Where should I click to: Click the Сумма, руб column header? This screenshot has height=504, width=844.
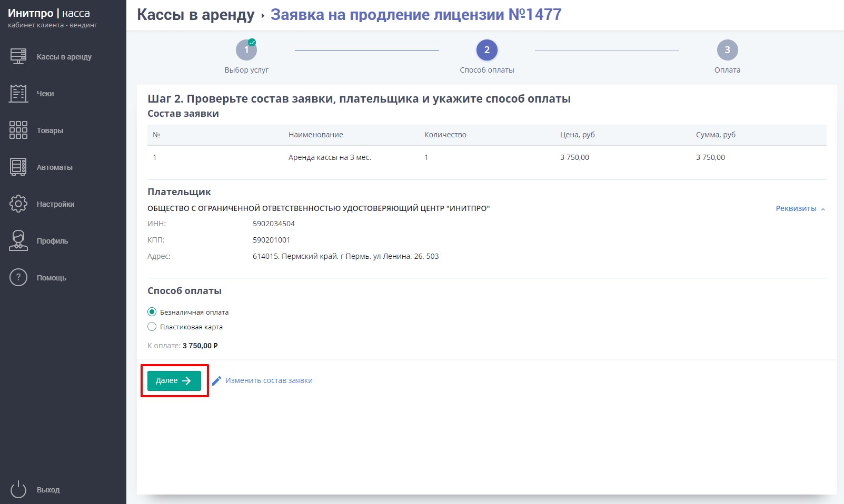716,135
